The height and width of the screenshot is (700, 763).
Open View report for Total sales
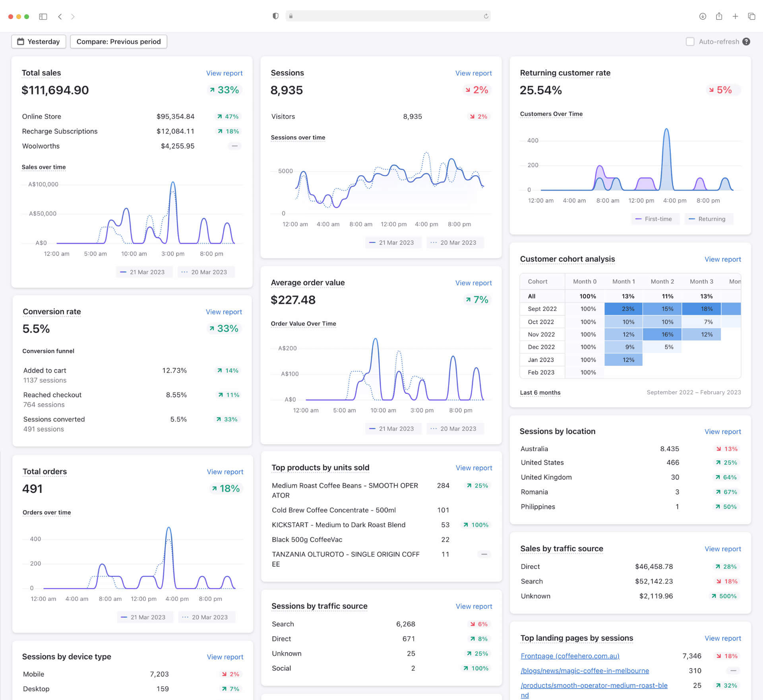[224, 73]
